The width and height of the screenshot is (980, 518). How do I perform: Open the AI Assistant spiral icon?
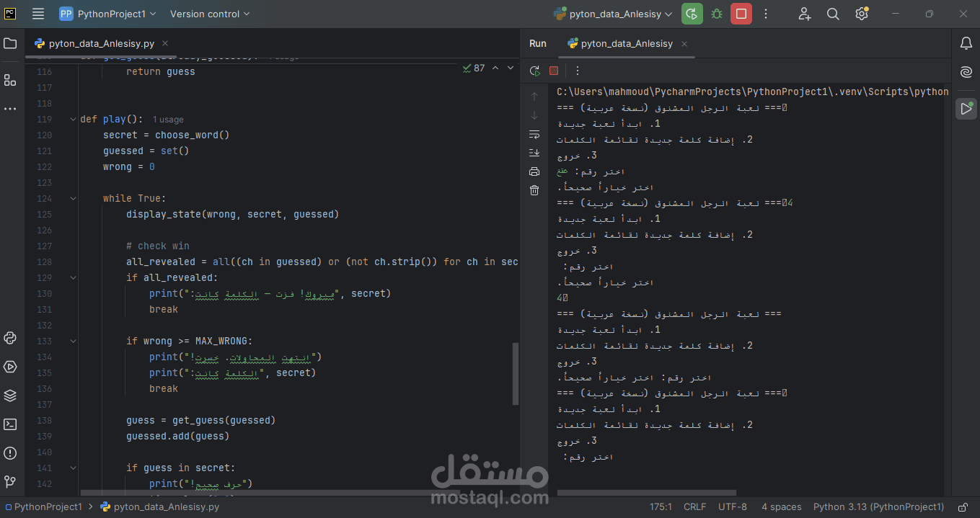966,72
